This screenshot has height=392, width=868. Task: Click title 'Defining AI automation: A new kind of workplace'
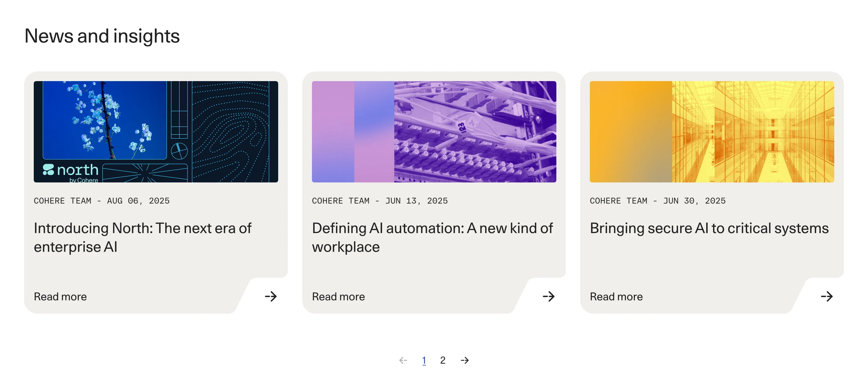coord(432,237)
